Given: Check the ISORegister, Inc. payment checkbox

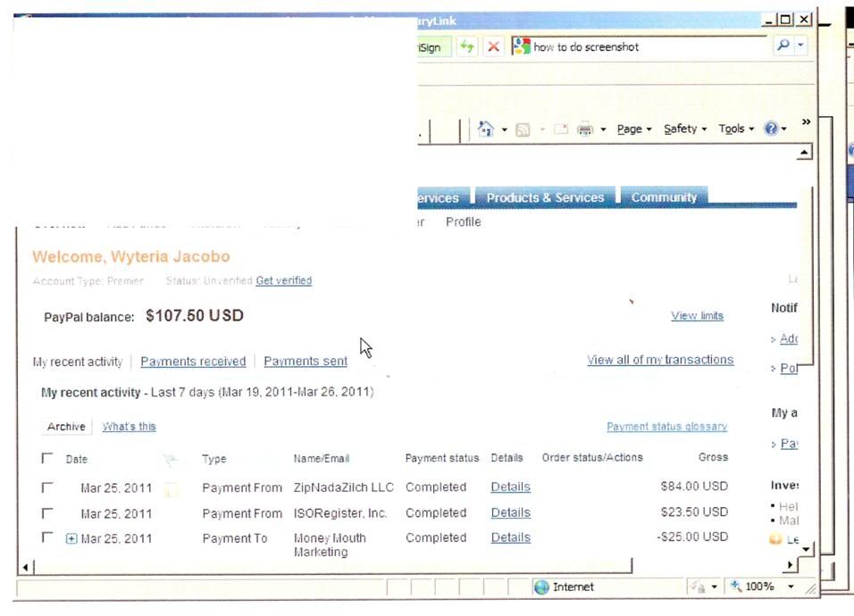Looking at the screenshot, I should 47,512.
